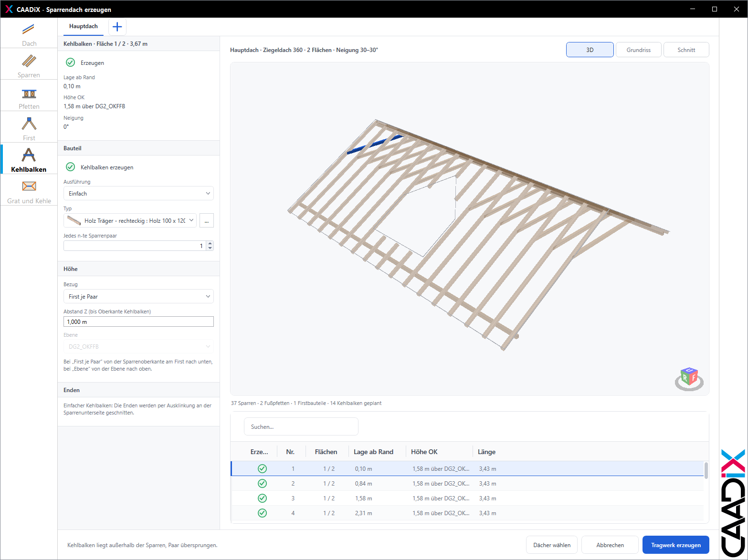Increase the Jedes n-te Sparrenpaar value
Screen dimensions: 748x560
(210, 244)
